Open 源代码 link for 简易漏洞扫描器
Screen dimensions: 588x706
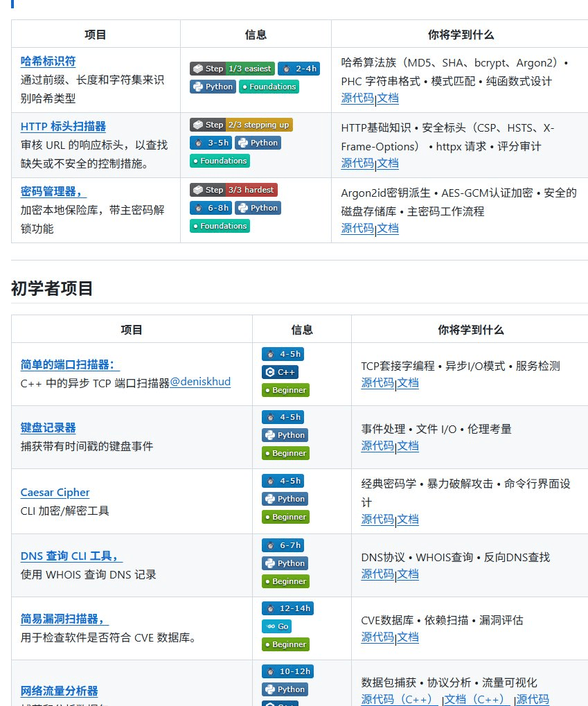(x=377, y=637)
